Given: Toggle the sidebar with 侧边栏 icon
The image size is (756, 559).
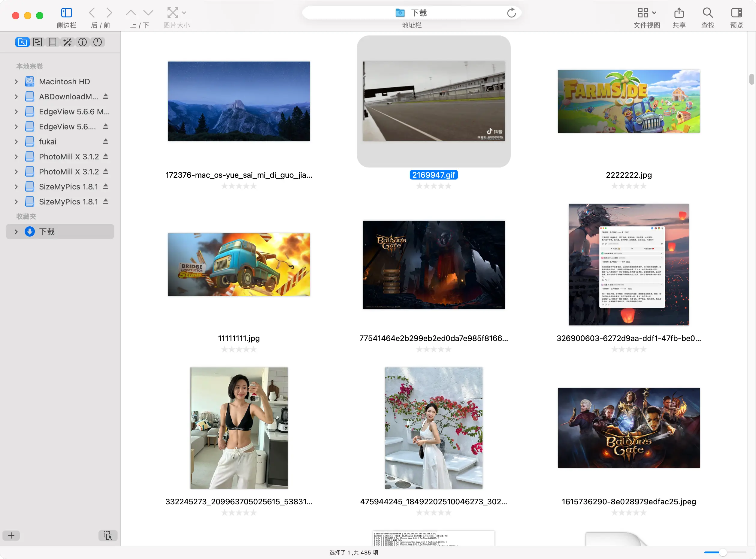Looking at the screenshot, I should (66, 13).
